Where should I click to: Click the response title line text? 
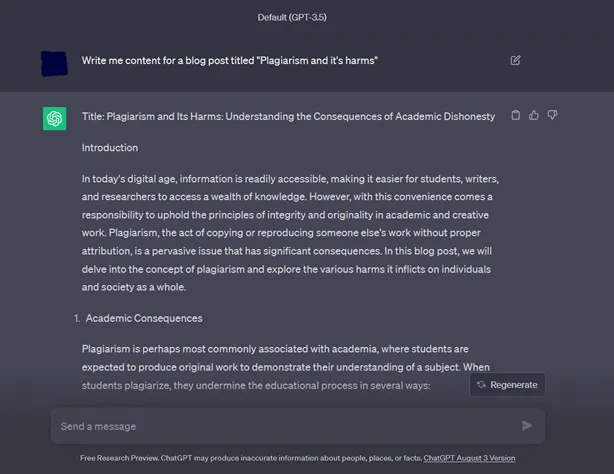point(288,116)
